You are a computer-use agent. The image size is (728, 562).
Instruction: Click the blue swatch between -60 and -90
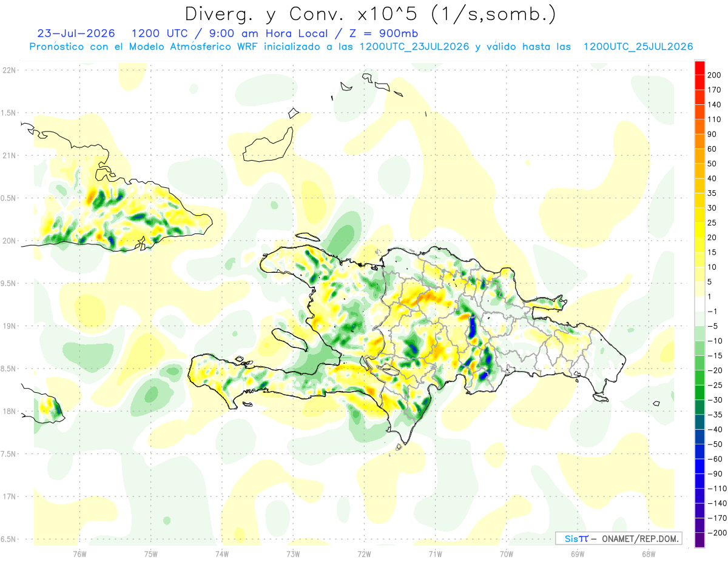[699, 466]
